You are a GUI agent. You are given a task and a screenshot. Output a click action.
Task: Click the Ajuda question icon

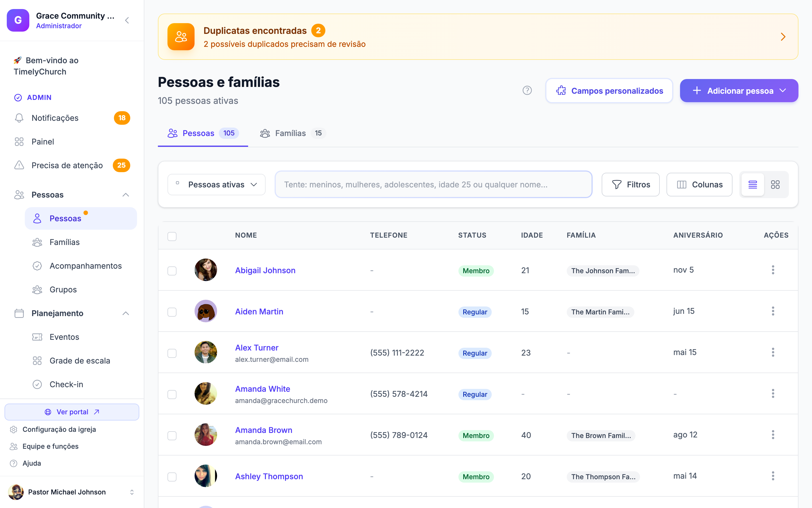pos(14,463)
